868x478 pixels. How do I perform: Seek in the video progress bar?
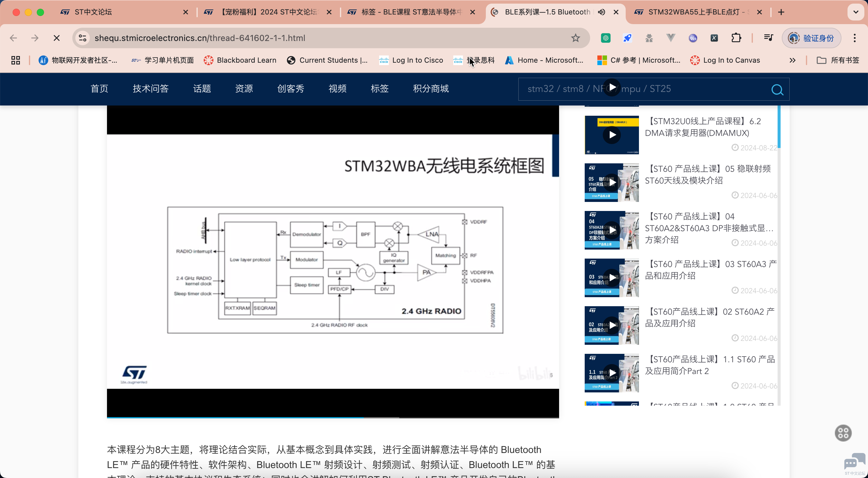(332, 417)
